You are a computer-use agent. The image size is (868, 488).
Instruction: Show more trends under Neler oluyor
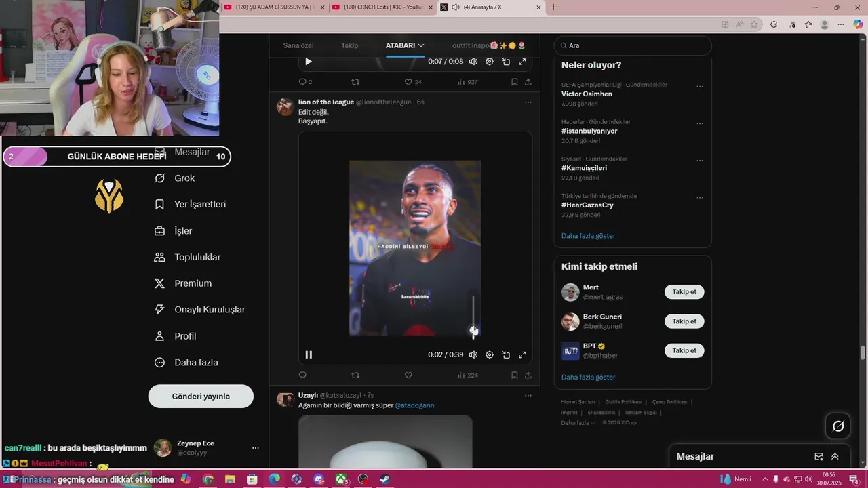pos(588,236)
